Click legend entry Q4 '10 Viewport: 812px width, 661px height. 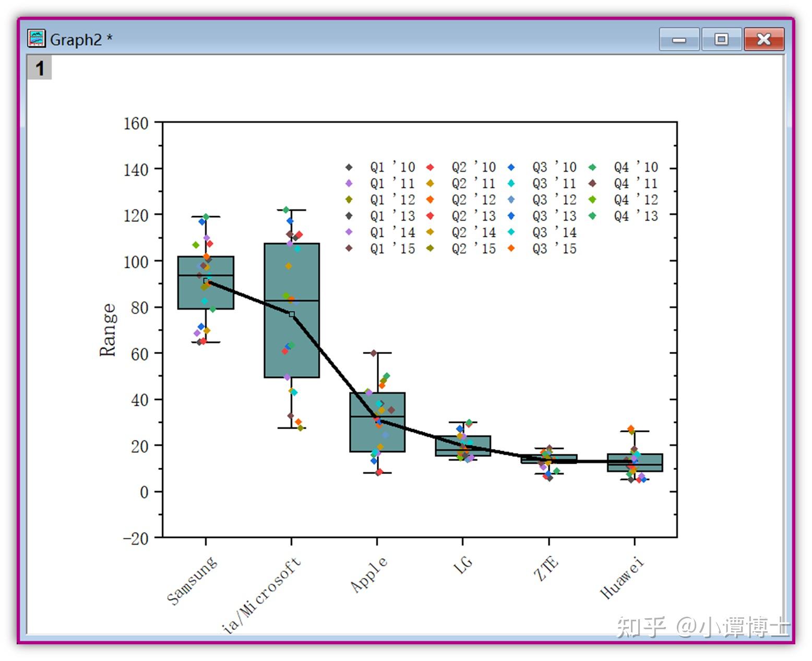point(624,167)
